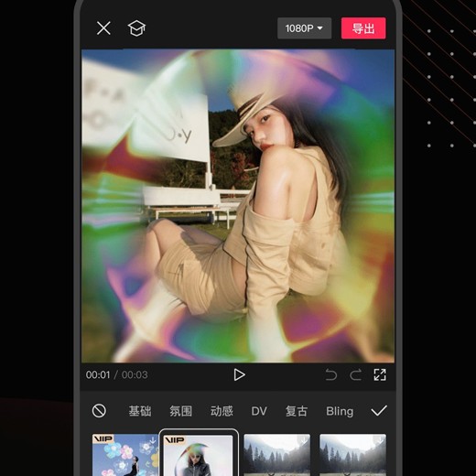
Task: Close the editor with the X icon
Action: (103, 28)
